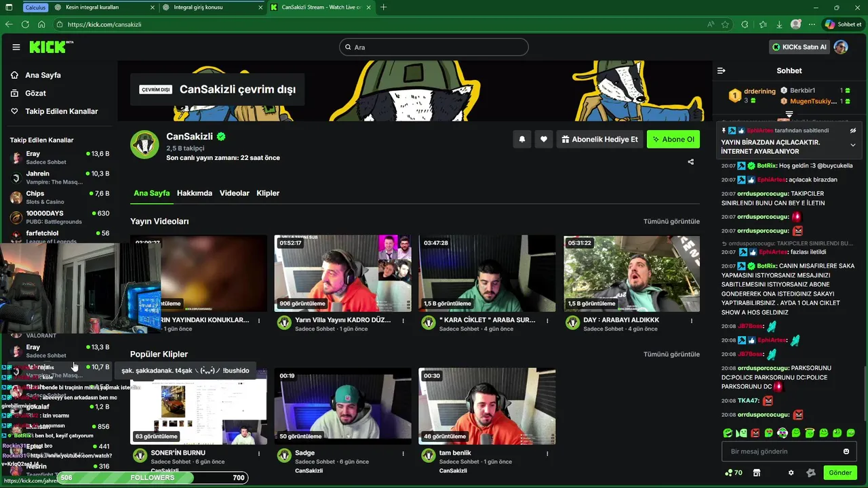
Task: Click the grey Kicks gift star icon
Action: click(810, 472)
